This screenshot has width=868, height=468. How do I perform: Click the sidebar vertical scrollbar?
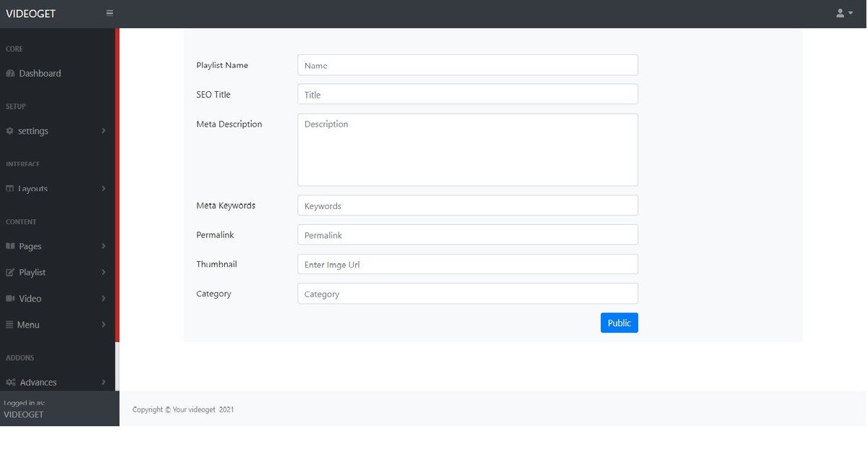tap(117, 181)
